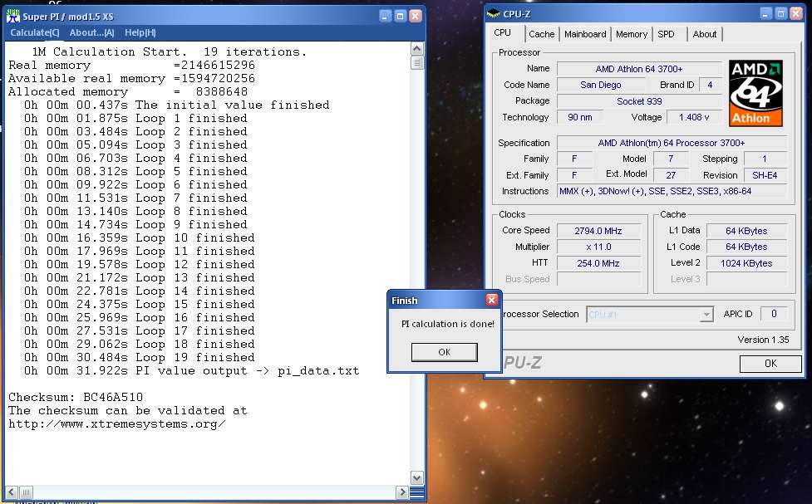Switch to the Mainboard tab in CPU-Z

[585, 34]
